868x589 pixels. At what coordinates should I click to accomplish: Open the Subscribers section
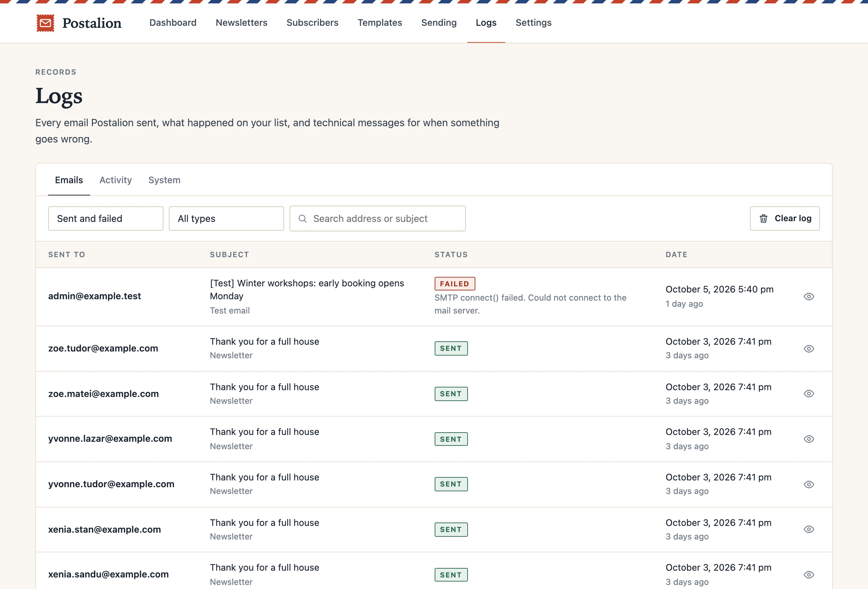click(313, 23)
